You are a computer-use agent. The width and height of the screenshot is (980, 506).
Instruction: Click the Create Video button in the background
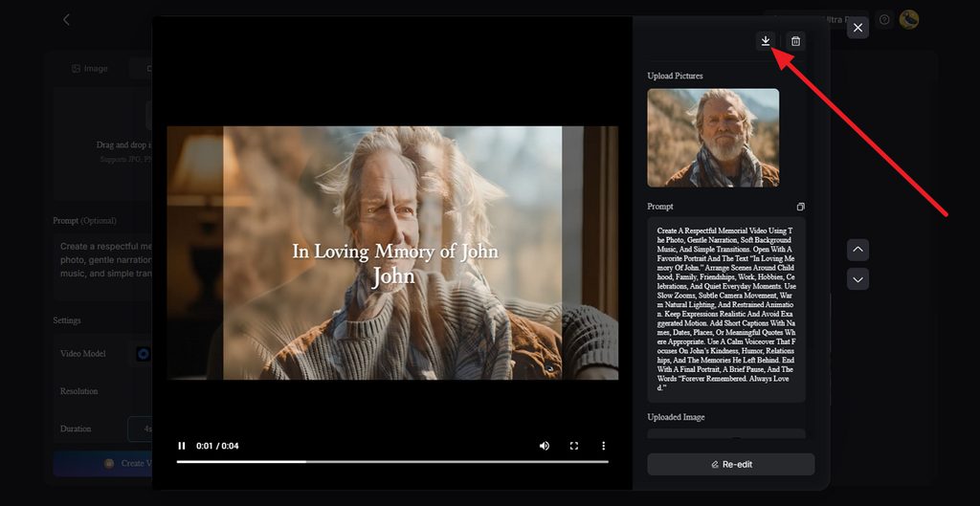103,464
